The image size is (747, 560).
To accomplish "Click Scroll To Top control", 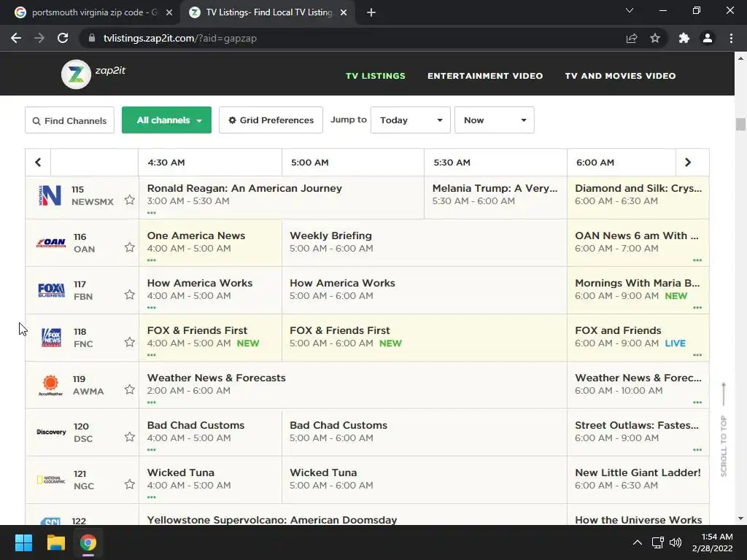I will (723, 429).
